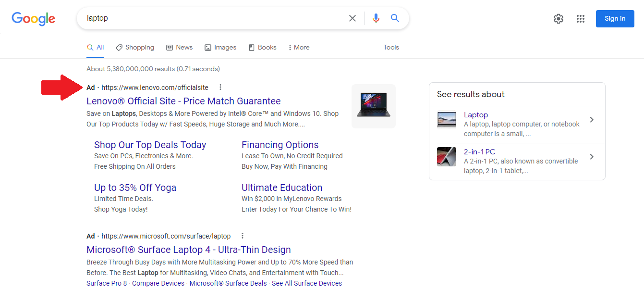Submit search with magnifying glass icon
Screen dimensions: 644x289
[395, 18]
